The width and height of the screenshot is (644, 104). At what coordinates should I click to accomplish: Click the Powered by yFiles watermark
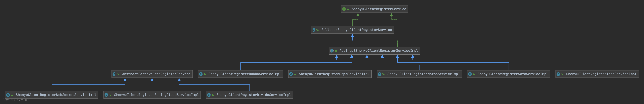16,100
